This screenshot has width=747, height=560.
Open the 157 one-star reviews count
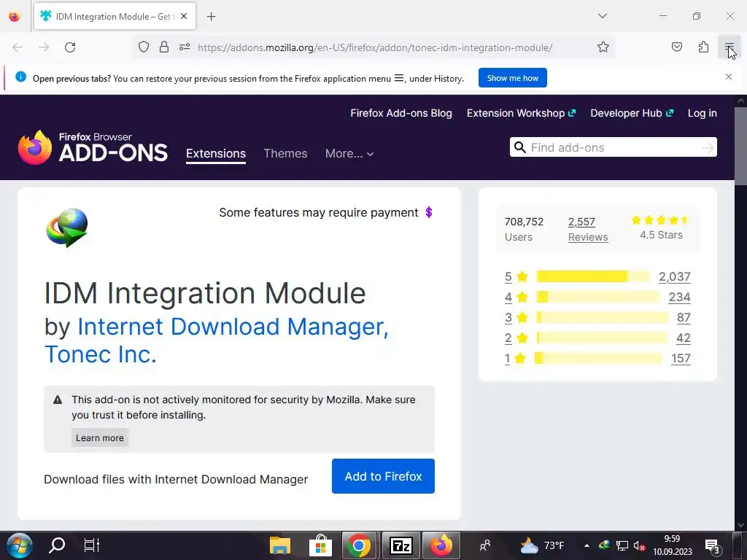tap(681, 359)
